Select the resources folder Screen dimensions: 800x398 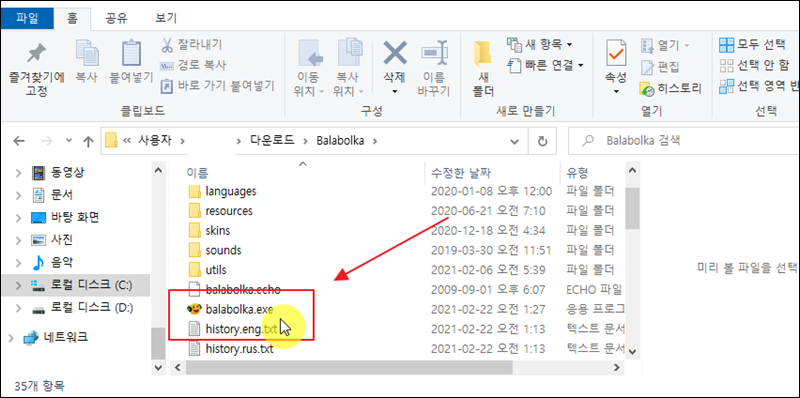click(229, 211)
